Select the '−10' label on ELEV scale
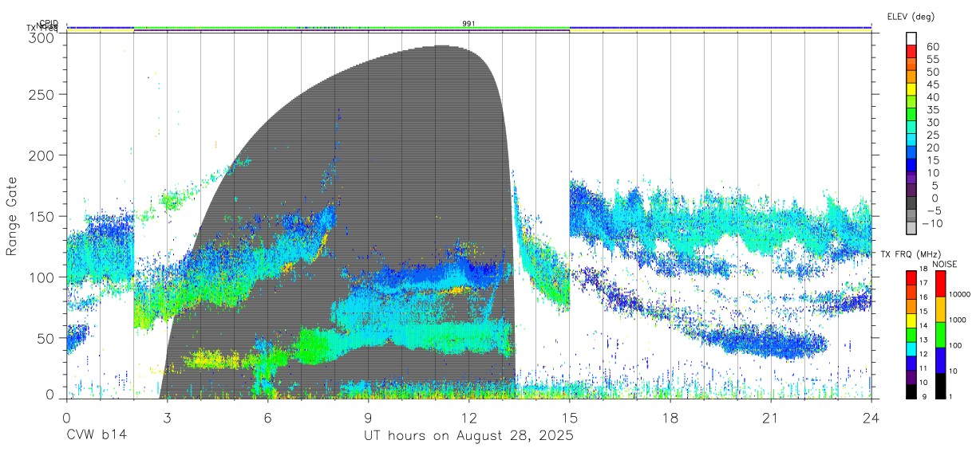This screenshot has height=452, width=980. tap(932, 223)
